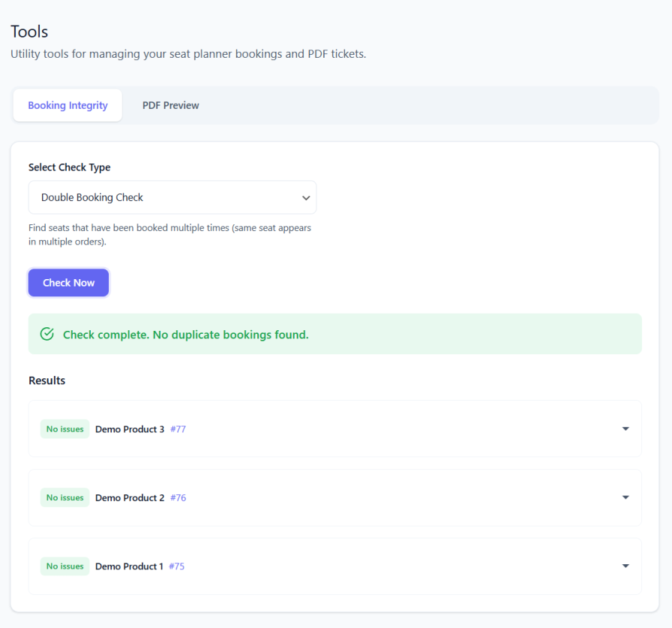Switch to the PDF Preview tab
Screen dimensions: 672x628
[x=171, y=106]
